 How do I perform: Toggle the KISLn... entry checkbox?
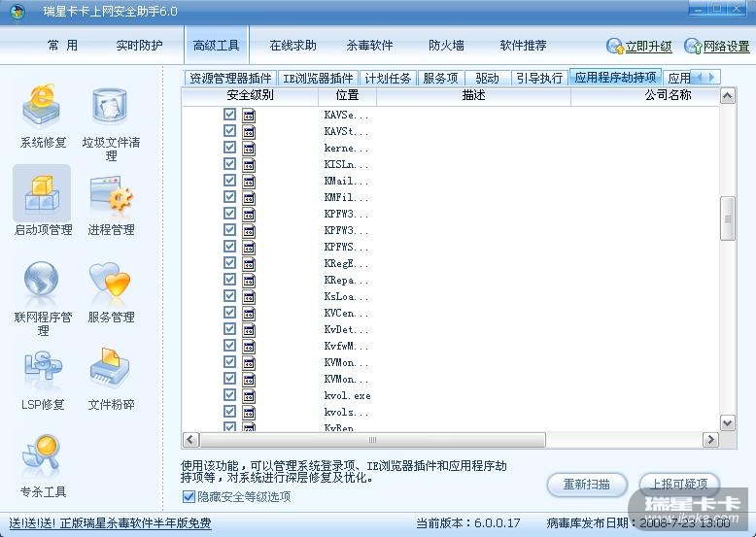click(229, 164)
